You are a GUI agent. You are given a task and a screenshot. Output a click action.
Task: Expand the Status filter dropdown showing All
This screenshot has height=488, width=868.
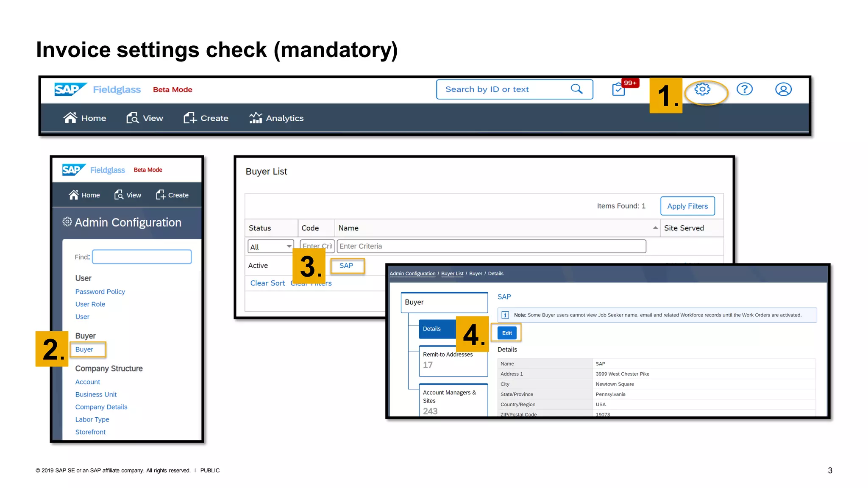(271, 247)
